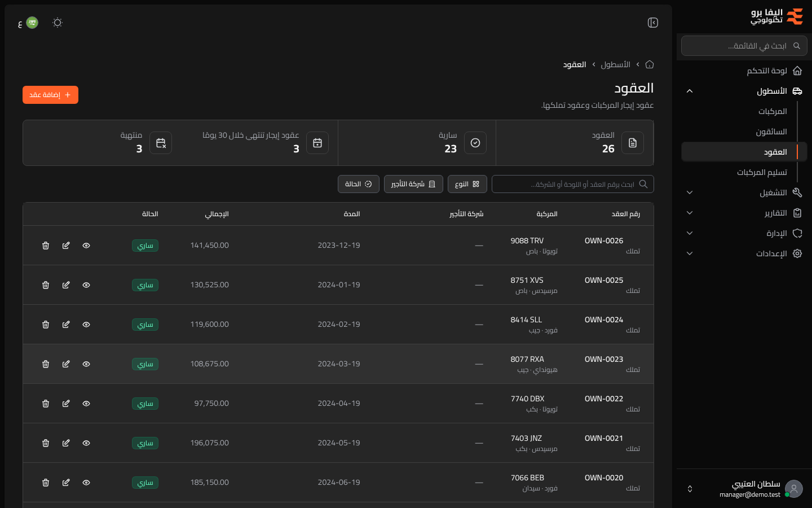Click the home icon in the breadcrumb

click(x=650, y=64)
